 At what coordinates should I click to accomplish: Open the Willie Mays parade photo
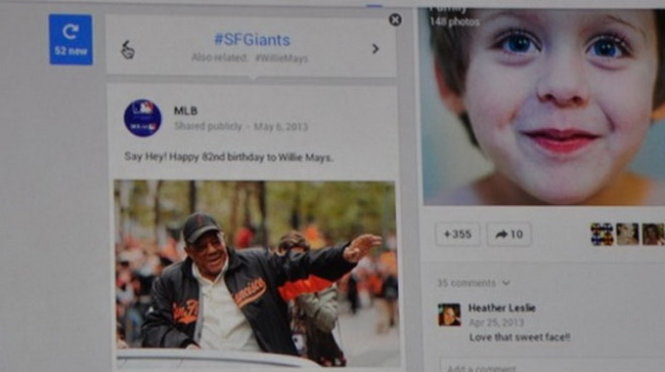point(257,274)
